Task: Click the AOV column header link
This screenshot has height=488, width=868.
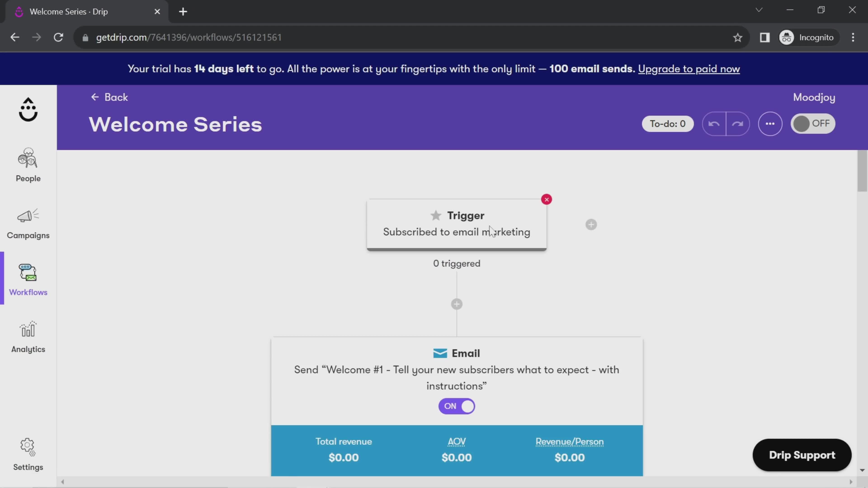Action: (x=456, y=441)
